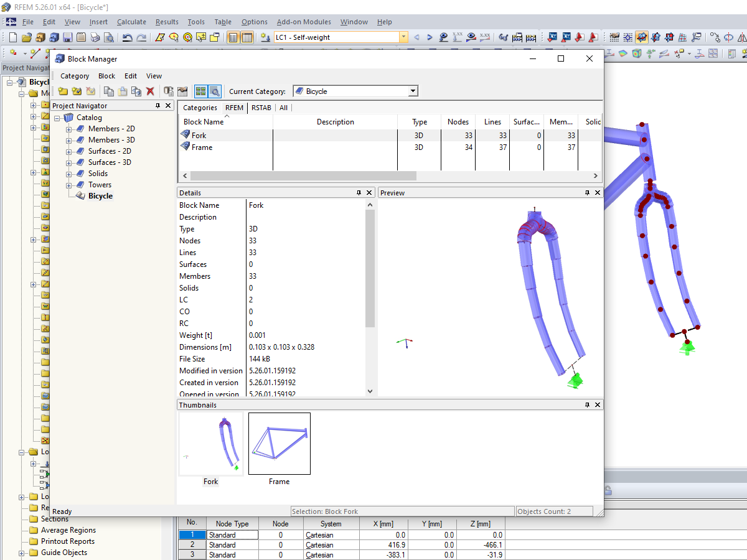Click the handshake icon in Block Manager toolbar
This screenshot has width=747, height=560.
(x=182, y=91)
